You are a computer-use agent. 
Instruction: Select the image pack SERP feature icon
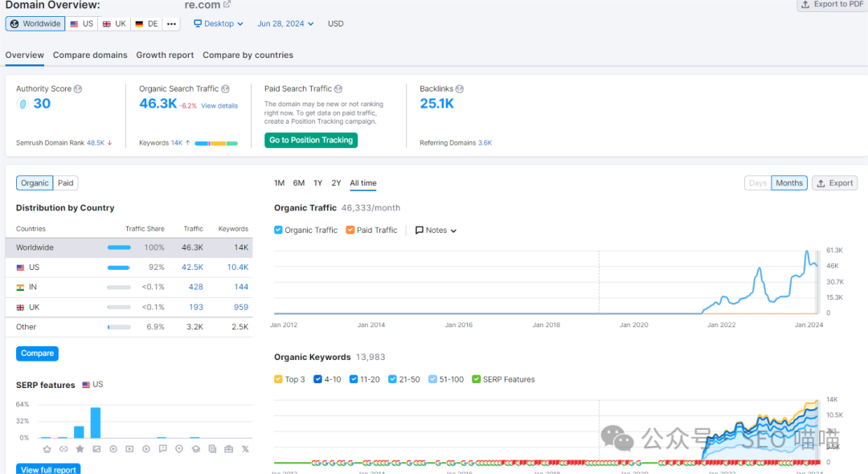point(96,448)
